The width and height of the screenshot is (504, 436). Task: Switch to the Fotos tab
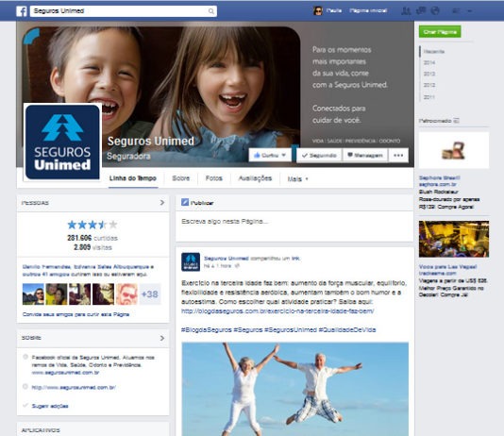(x=214, y=178)
